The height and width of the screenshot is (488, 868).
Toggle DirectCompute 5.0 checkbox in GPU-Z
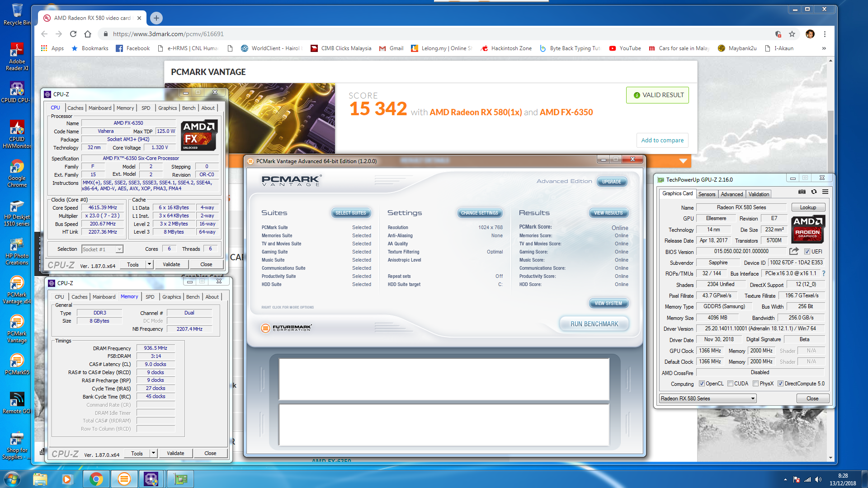pyautogui.click(x=780, y=384)
